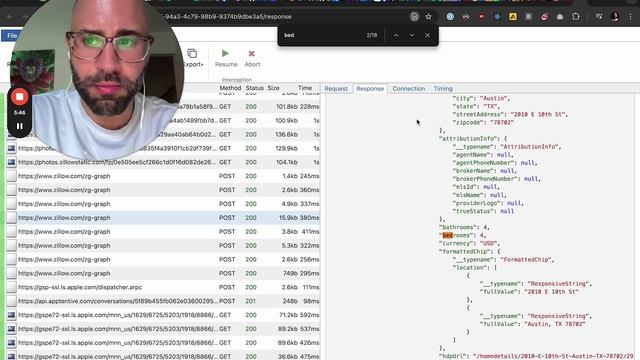Click document icon of the apptentive row
Screen dimensions: 640x360
[x=11, y=301]
